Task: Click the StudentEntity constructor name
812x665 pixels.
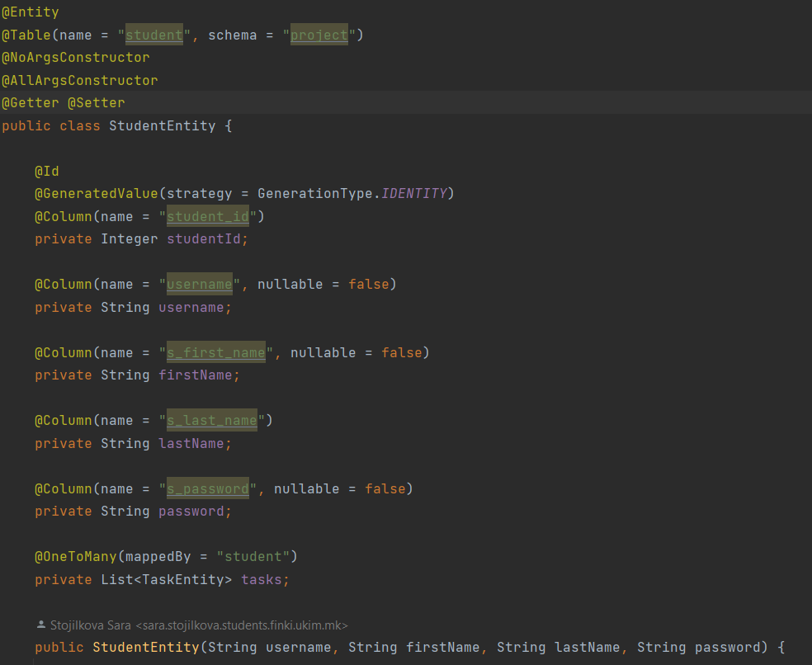Action: (145, 648)
